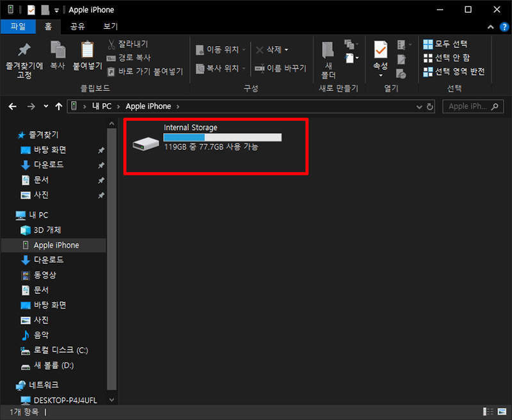Click the new item icon above 새 폴더 group
The width and height of the screenshot is (512, 420).
351,44
